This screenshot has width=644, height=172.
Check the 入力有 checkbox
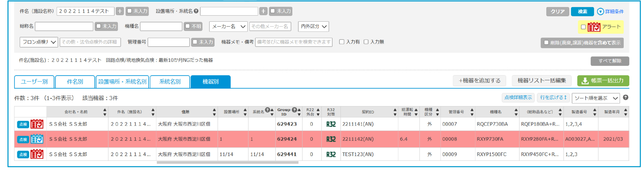(341, 42)
